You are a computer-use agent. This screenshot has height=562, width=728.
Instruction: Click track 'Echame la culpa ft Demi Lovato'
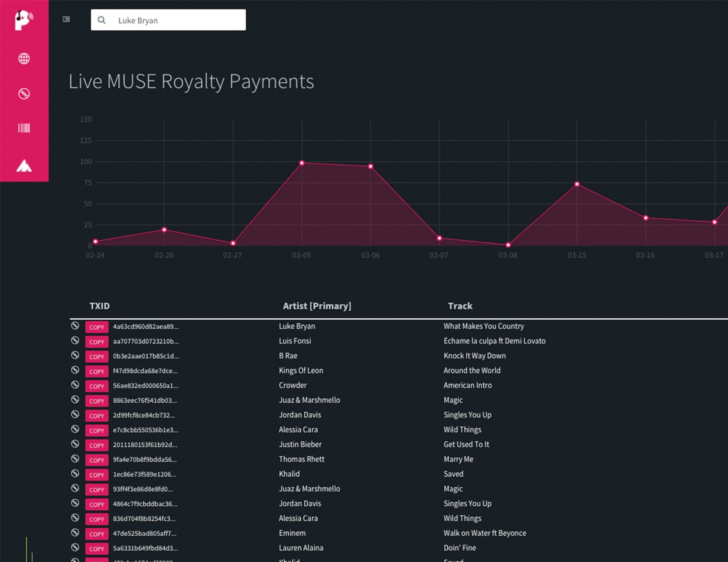click(494, 341)
